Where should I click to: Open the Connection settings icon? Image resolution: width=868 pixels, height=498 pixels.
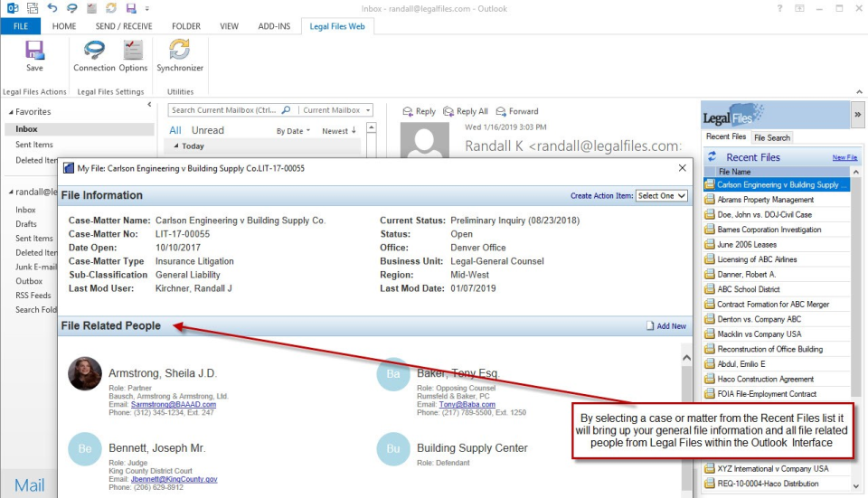coord(94,51)
